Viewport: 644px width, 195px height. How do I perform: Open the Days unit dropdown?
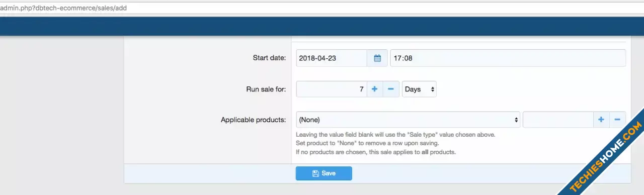click(419, 89)
